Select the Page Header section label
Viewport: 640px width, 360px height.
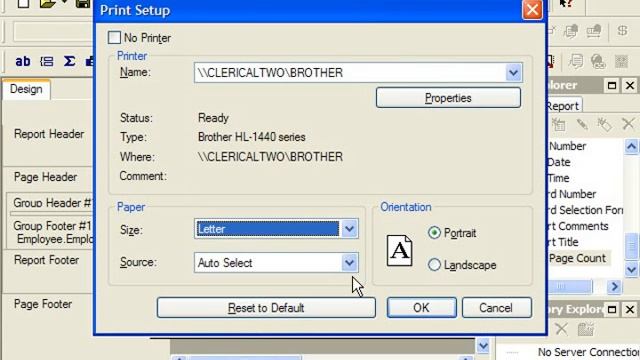coord(45,177)
